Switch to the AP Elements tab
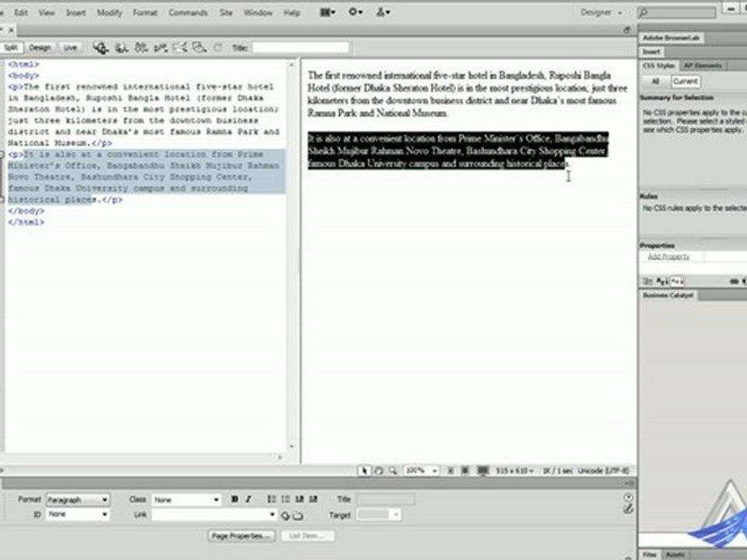This screenshot has height=560, width=747. [703, 65]
